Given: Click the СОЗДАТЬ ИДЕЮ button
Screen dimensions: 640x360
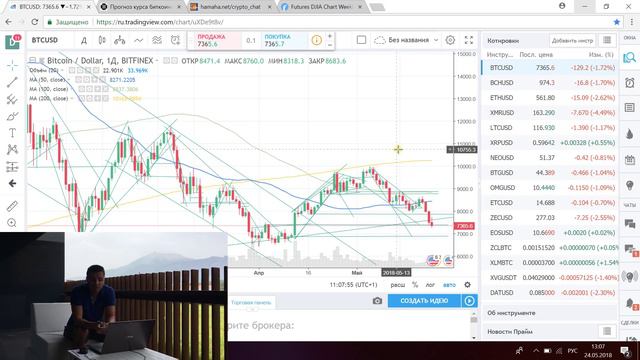Looking at the screenshot, I should [424, 301].
